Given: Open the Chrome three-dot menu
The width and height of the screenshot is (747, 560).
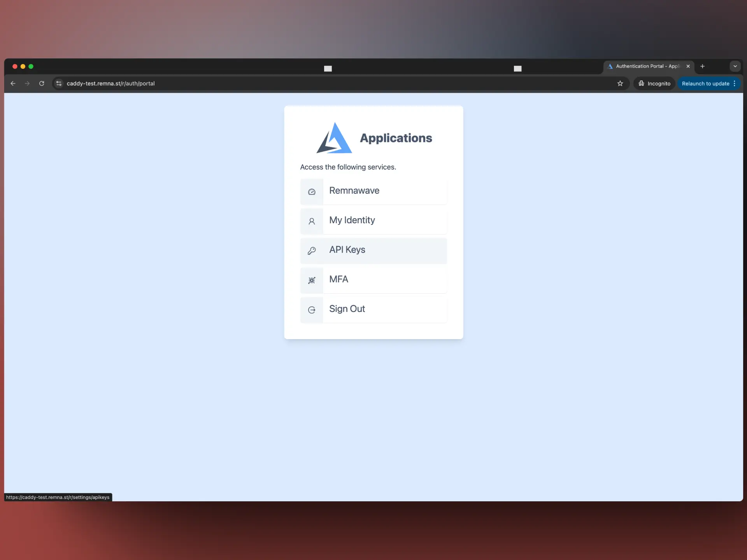Looking at the screenshot, I should 734,83.
